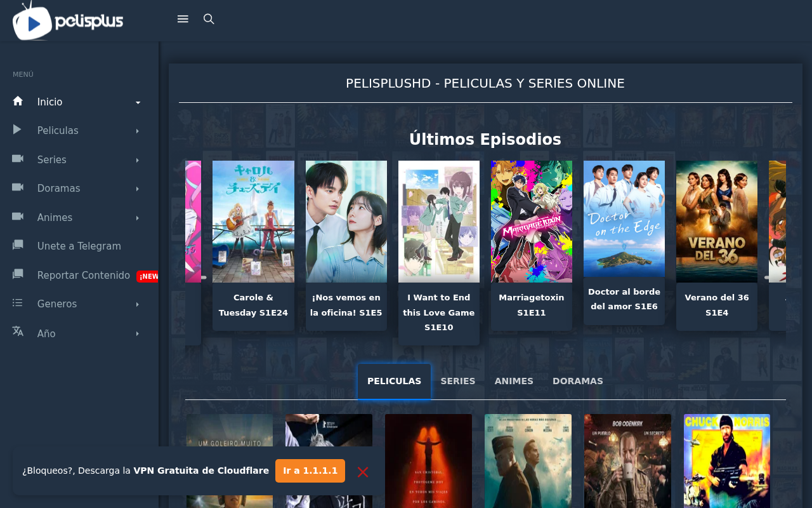This screenshot has width=812, height=508.
Task: Click the Últimos Episodios heading
Action: point(485,139)
